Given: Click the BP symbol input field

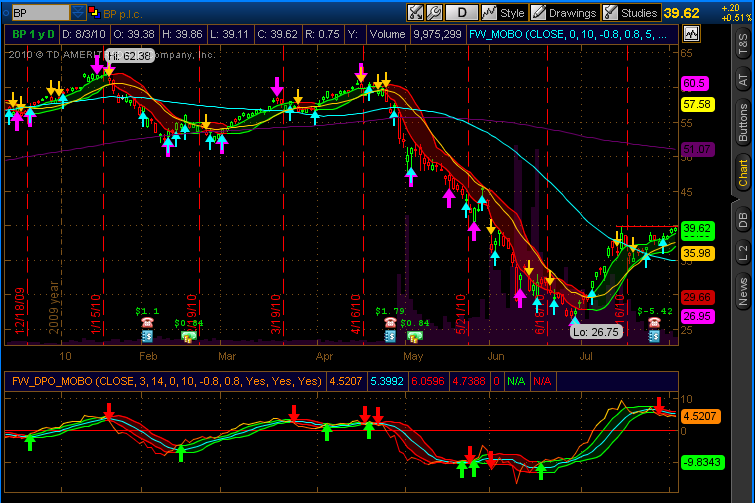Looking at the screenshot, I should click(40, 13).
